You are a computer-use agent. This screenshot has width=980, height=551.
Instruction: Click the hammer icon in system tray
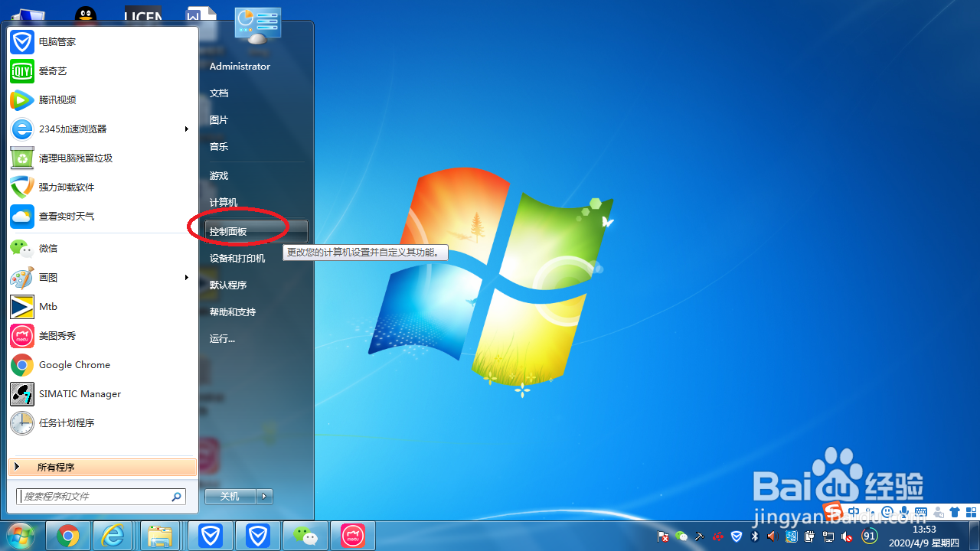tap(699, 536)
